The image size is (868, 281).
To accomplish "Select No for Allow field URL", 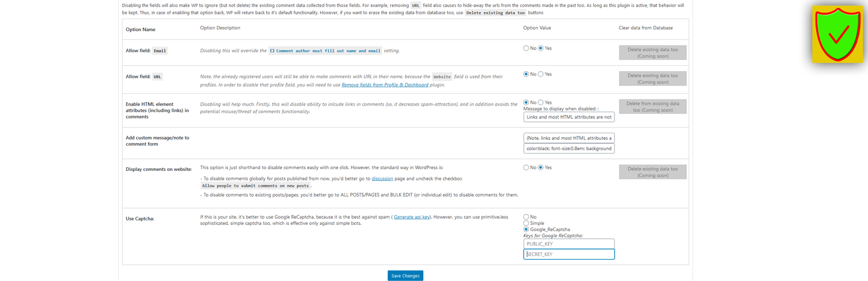I will click(x=526, y=74).
